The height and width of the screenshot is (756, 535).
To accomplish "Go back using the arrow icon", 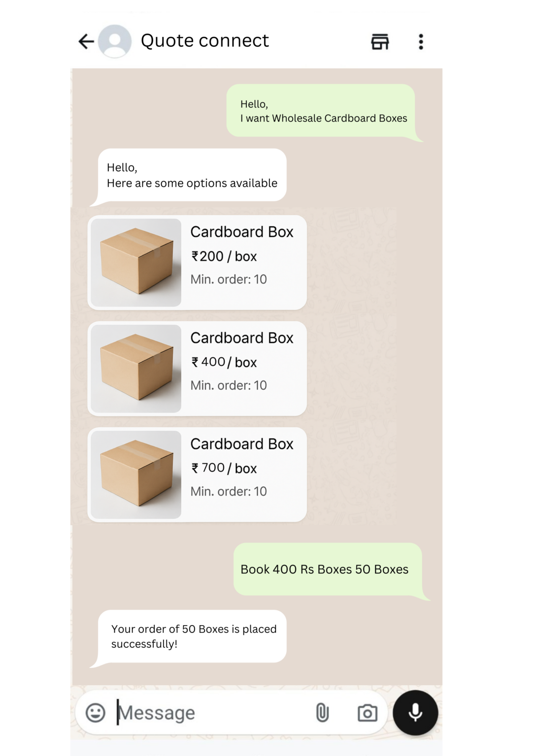I will [x=86, y=41].
